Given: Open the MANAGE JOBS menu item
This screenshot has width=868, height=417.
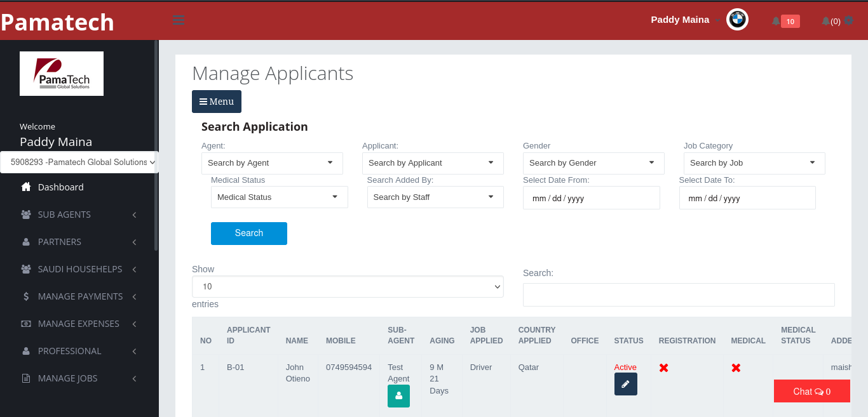Looking at the screenshot, I should click(79, 378).
